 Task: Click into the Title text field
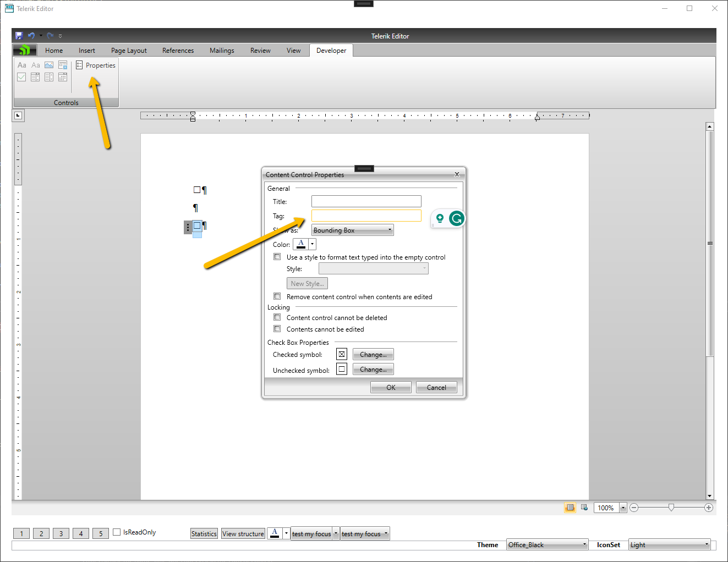(x=366, y=201)
